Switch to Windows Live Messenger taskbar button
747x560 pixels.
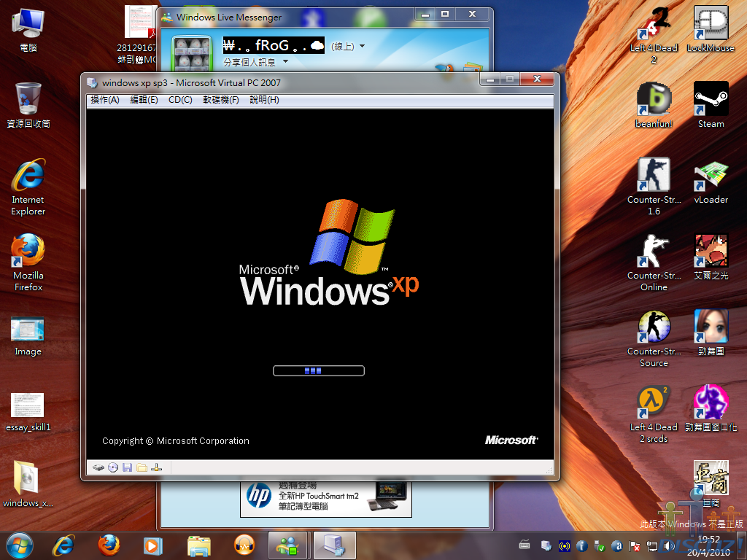click(x=289, y=545)
